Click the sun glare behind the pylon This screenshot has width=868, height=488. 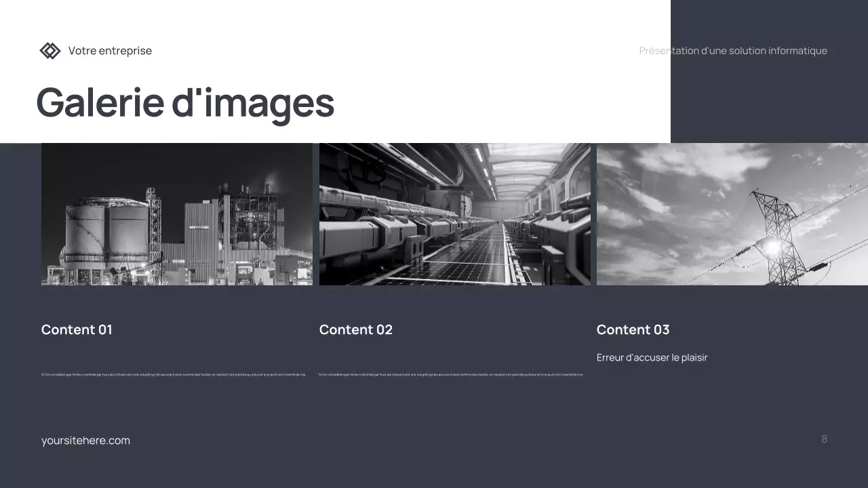[x=772, y=247]
